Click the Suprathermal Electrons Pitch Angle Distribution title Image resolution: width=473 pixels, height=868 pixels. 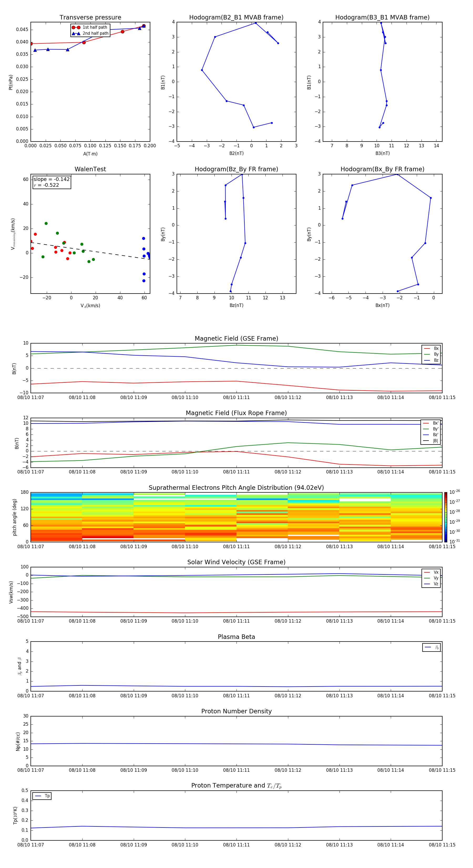click(236, 488)
